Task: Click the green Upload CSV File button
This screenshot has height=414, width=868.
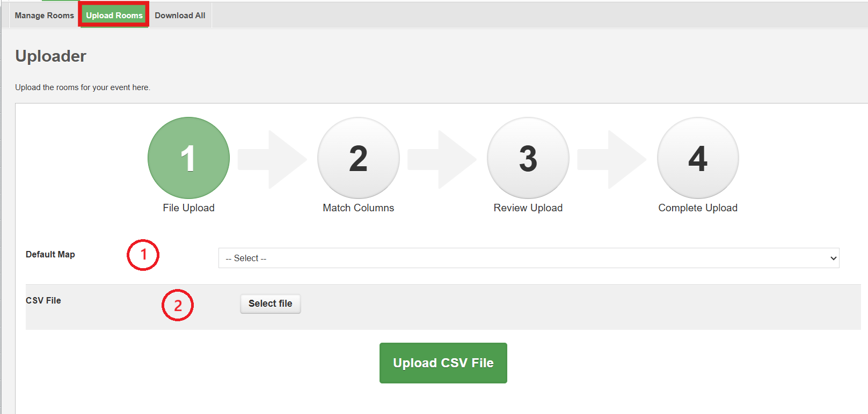Action: click(443, 363)
